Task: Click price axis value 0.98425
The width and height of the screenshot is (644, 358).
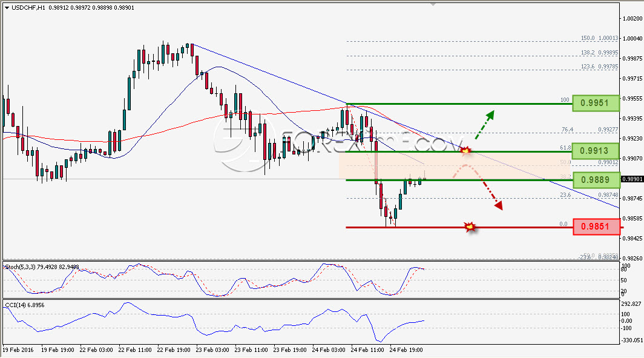Action: click(x=632, y=239)
